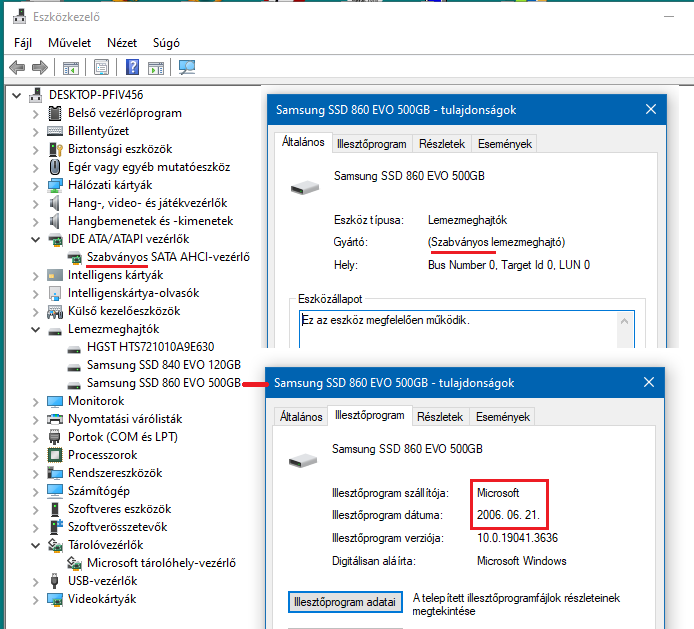Screen dimensions: 694x629
Task: Click the Forward arrow toolbar icon
Action: tap(40, 68)
